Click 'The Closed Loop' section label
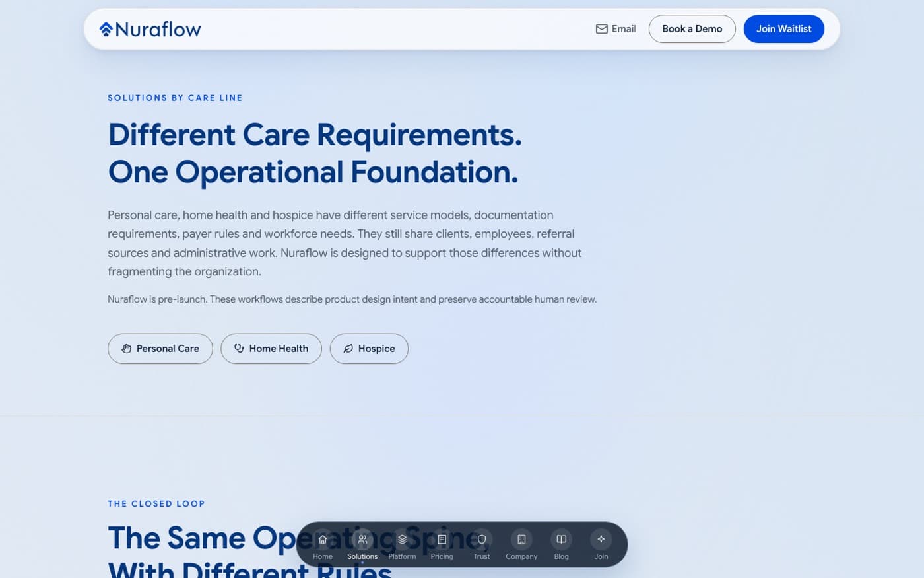Screen dimensions: 924x578 click(x=156, y=503)
